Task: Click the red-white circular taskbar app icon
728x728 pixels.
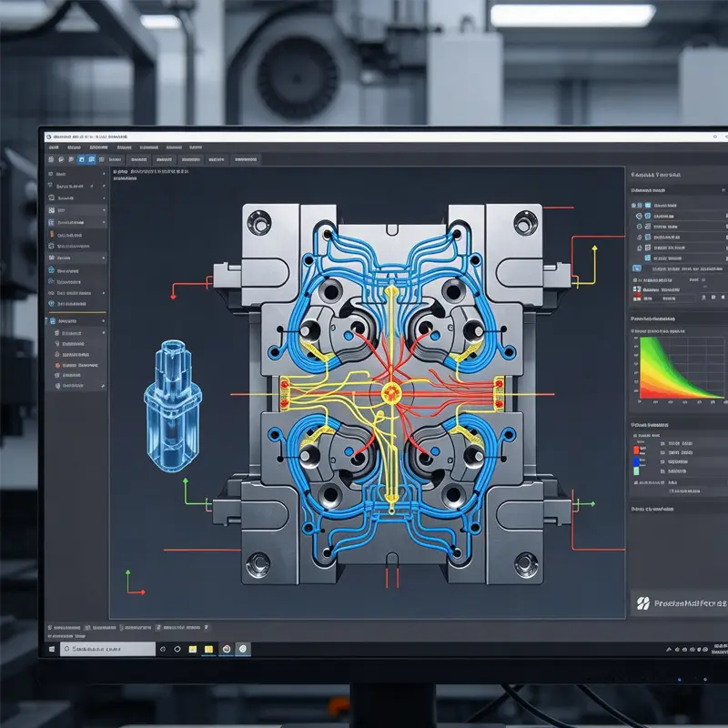Action: [x=227, y=649]
